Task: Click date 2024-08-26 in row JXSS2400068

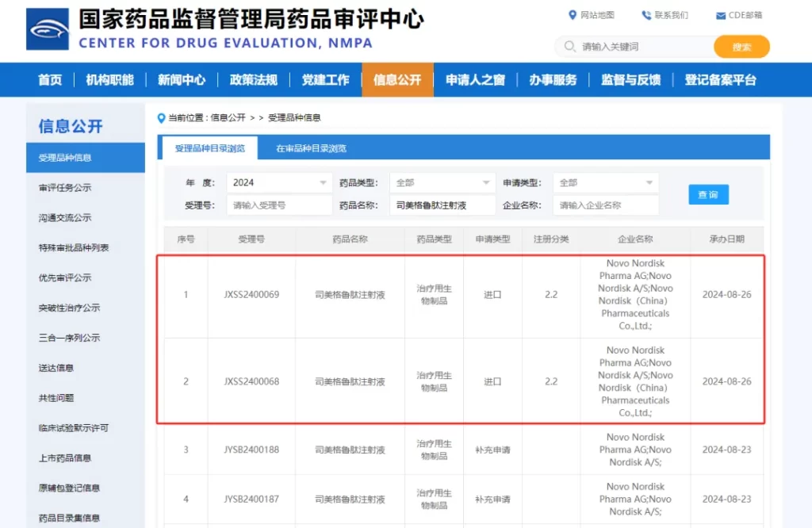Action: pos(726,381)
